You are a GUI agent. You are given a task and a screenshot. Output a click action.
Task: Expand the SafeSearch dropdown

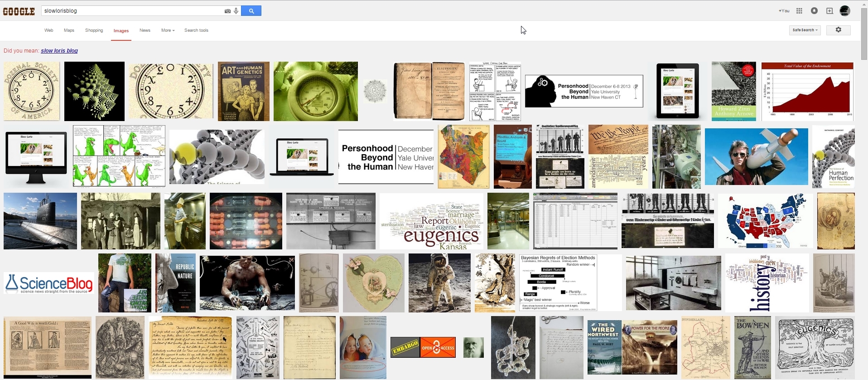805,30
